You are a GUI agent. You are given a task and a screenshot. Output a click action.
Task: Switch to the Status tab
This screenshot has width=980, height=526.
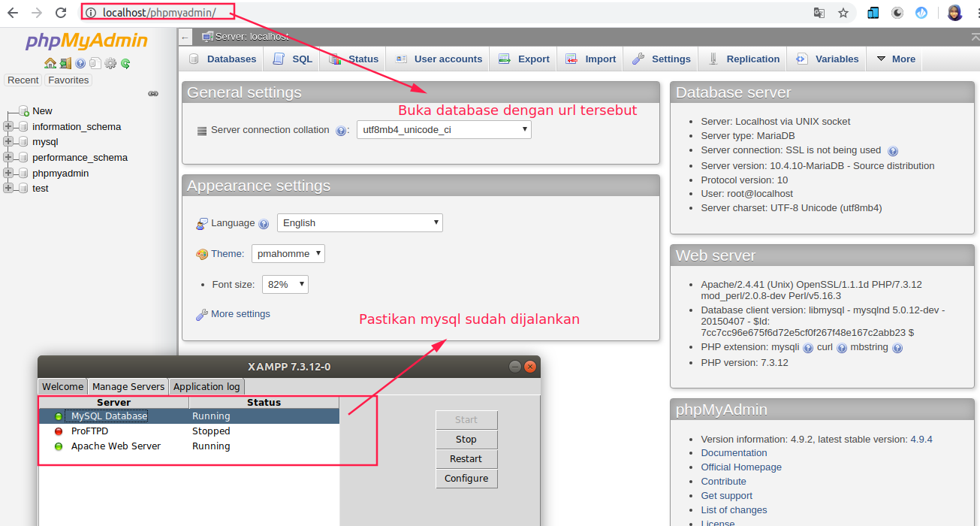point(354,59)
